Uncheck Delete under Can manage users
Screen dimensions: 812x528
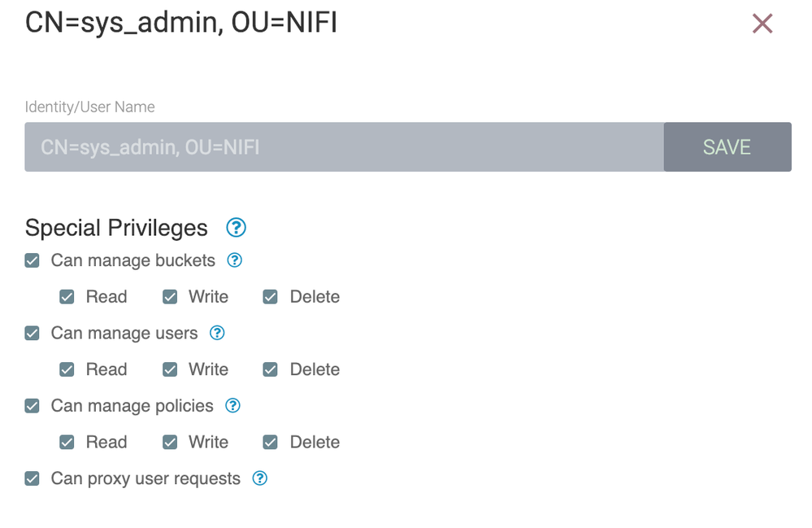(269, 369)
